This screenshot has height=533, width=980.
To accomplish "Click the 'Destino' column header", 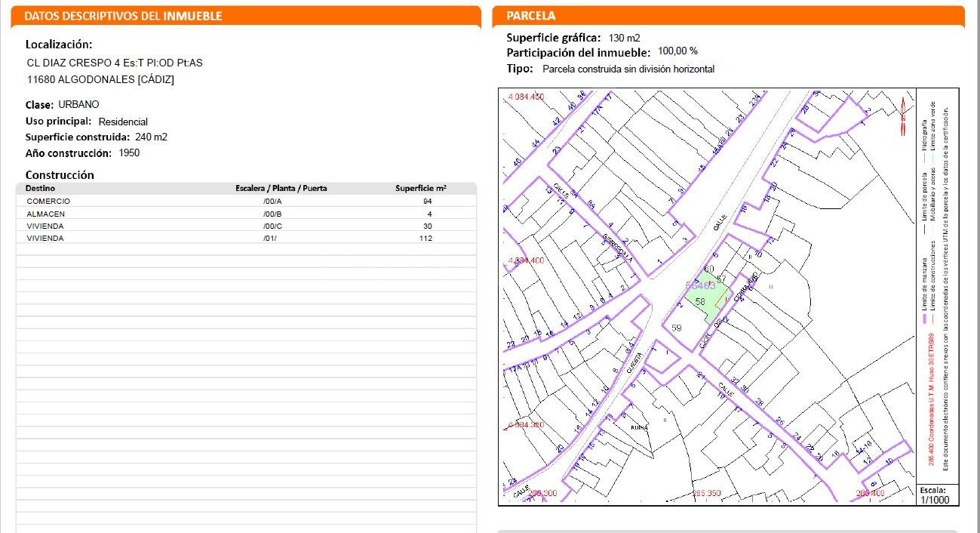I will tap(40, 188).
